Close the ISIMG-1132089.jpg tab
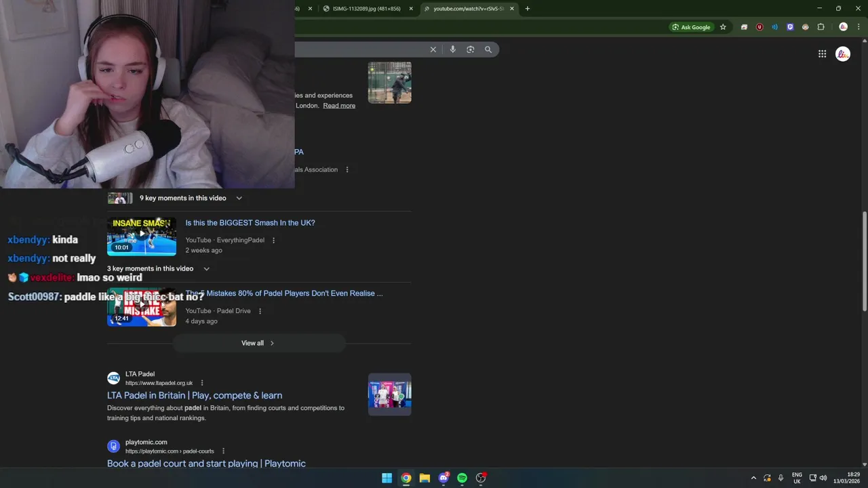The height and width of the screenshot is (488, 868). click(x=411, y=9)
